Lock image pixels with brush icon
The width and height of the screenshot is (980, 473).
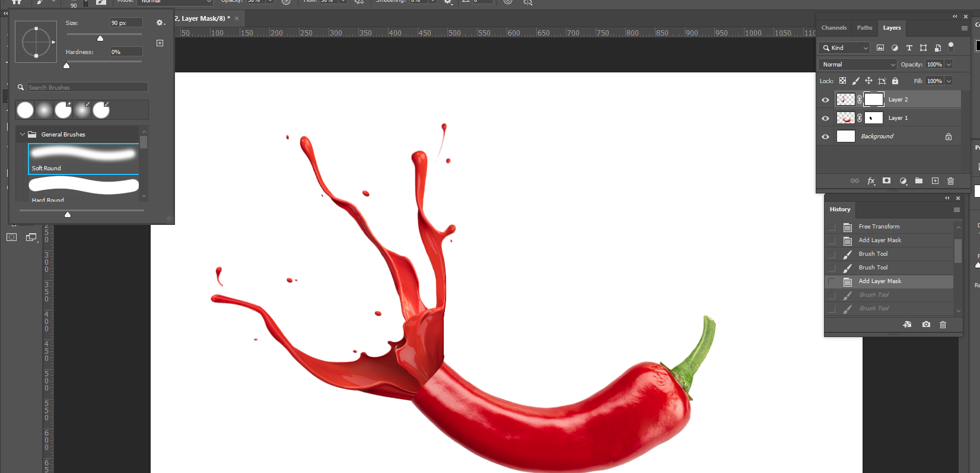pos(855,81)
